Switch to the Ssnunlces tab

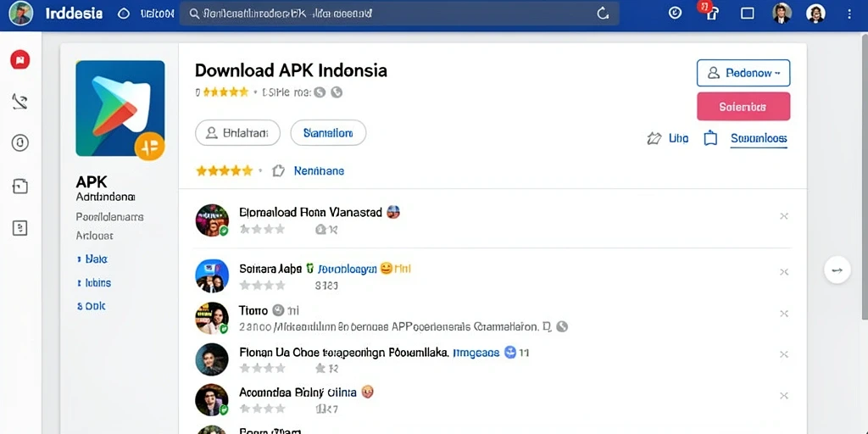point(759,139)
